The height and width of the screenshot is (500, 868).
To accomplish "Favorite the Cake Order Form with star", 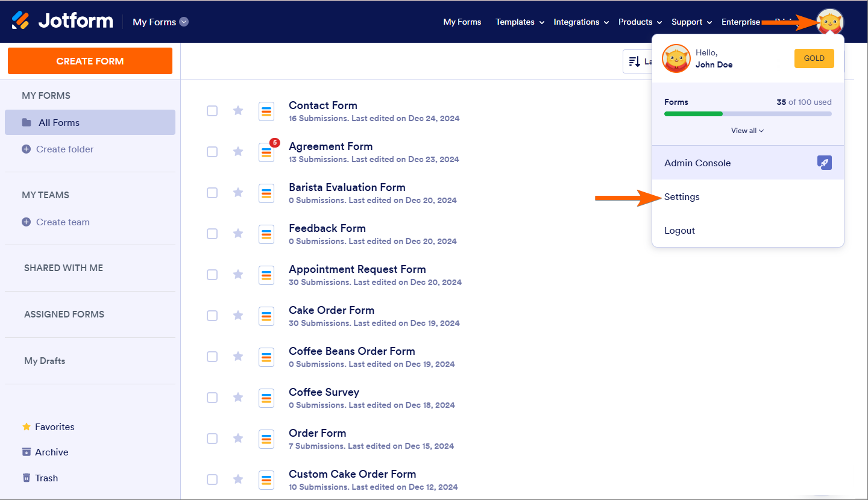I will 238,315.
